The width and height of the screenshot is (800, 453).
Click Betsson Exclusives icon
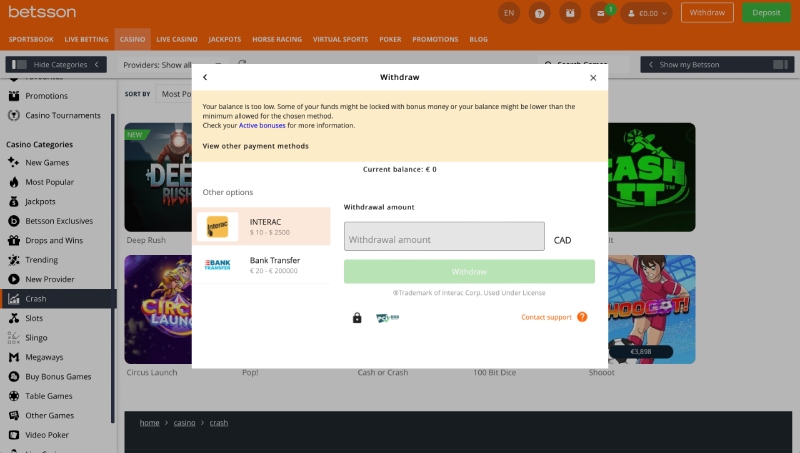pos(14,221)
